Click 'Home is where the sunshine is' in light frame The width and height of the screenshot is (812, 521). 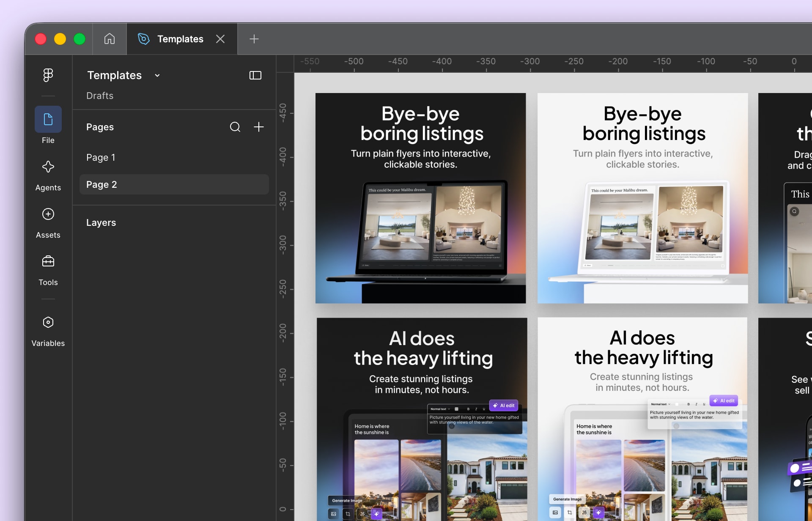594,429
